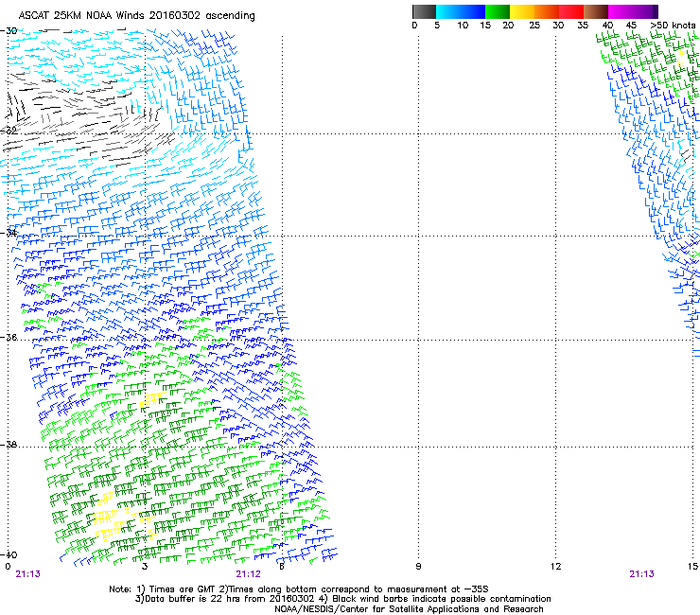Click the NOAA/NESDIS Center credit line
This screenshot has width=700, height=615.
[409, 609]
